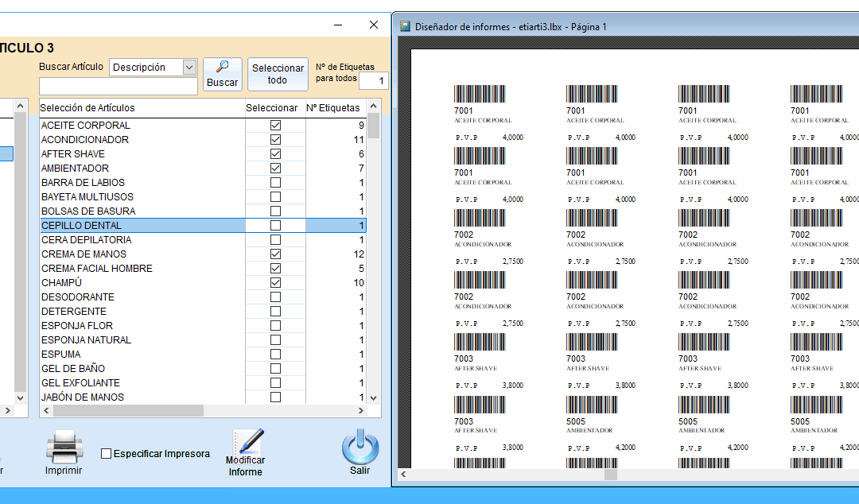
Task: Click the magnifying glass Buscar button
Action: (x=223, y=74)
